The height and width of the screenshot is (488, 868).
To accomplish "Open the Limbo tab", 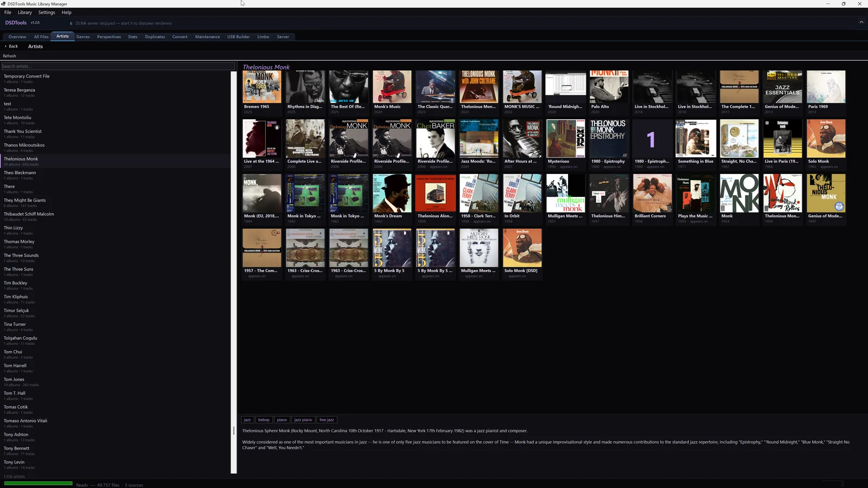I will click(x=263, y=37).
